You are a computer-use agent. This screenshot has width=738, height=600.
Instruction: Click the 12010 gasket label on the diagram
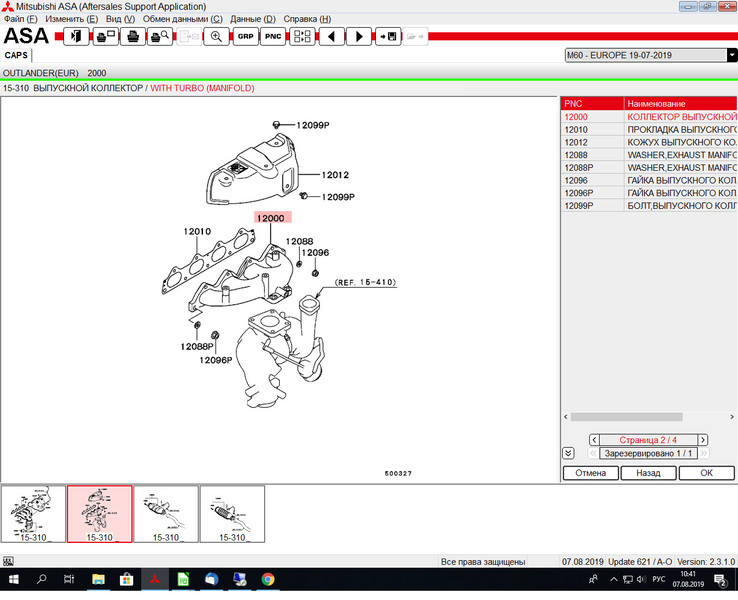pyautogui.click(x=197, y=231)
